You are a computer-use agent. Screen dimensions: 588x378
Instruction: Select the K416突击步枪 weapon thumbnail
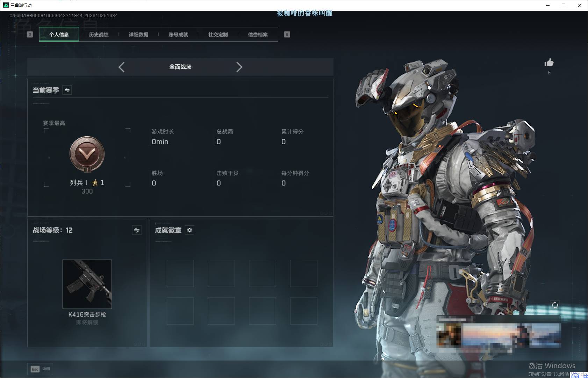tap(87, 284)
